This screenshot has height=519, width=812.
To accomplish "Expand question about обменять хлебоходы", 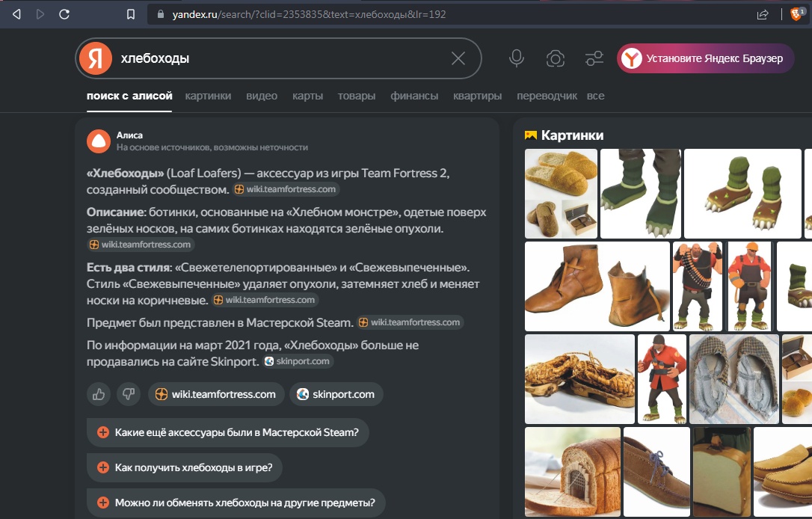I will pyautogui.click(x=236, y=503).
